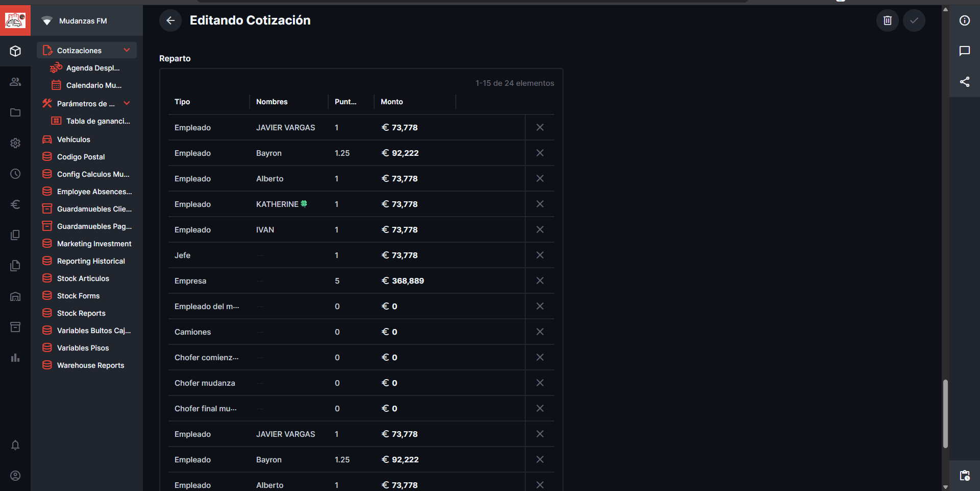Open the clock icon in the left rail
The height and width of the screenshot is (491, 980).
15,174
